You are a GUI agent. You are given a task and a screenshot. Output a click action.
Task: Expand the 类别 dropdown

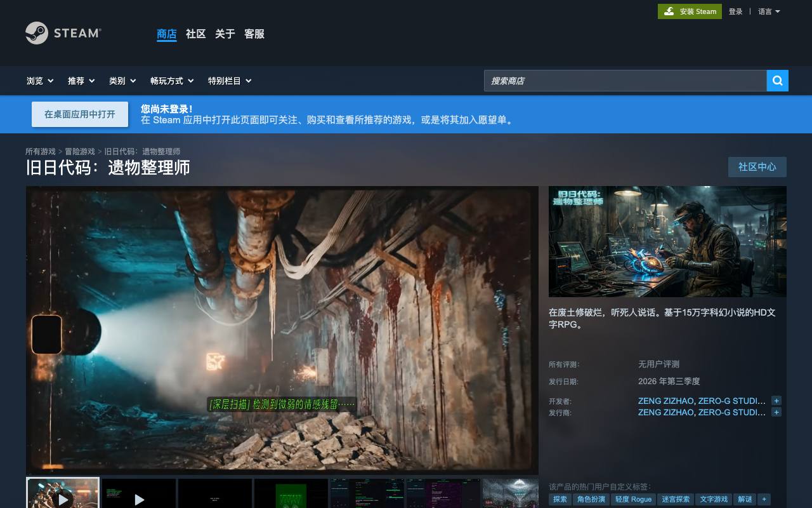[x=122, y=81]
